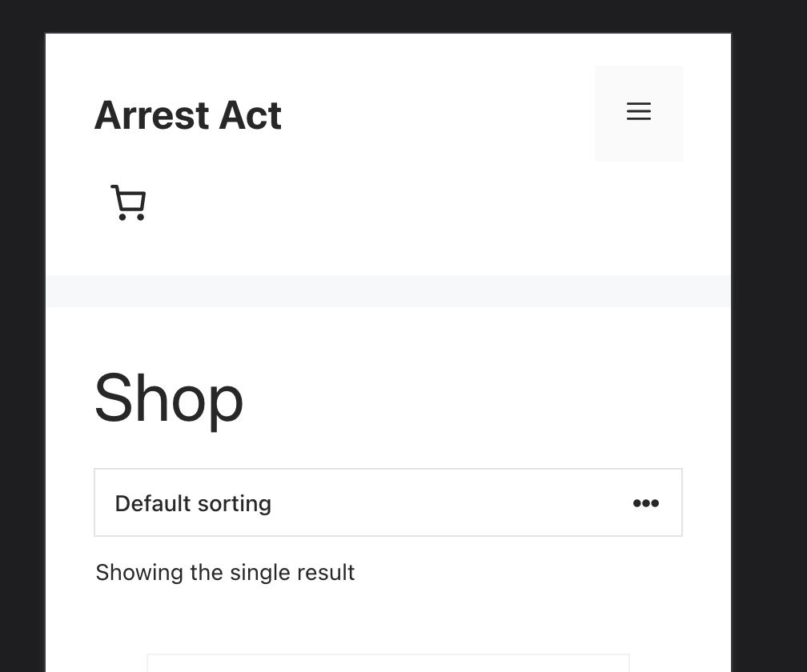807x672 pixels.
Task: Expand the Default sorting dropdown
Action: (x=388, y=502)
